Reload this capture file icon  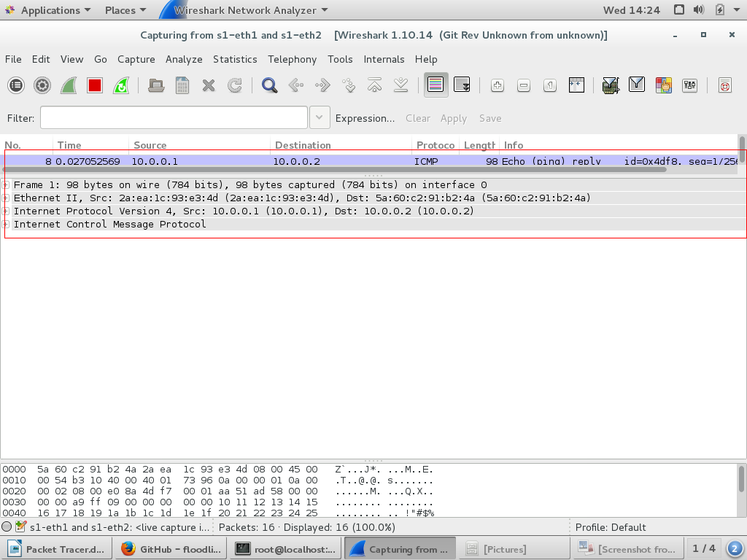point(234,85)
